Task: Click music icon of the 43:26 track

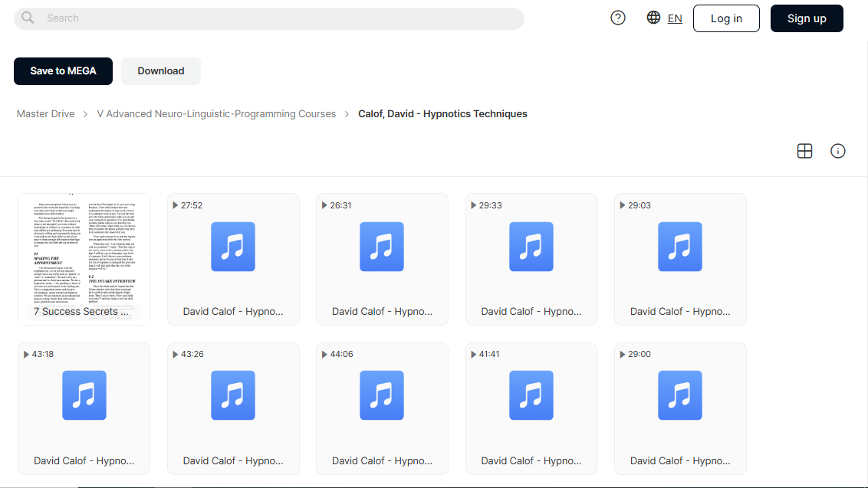Action: (x=233, y=395)
